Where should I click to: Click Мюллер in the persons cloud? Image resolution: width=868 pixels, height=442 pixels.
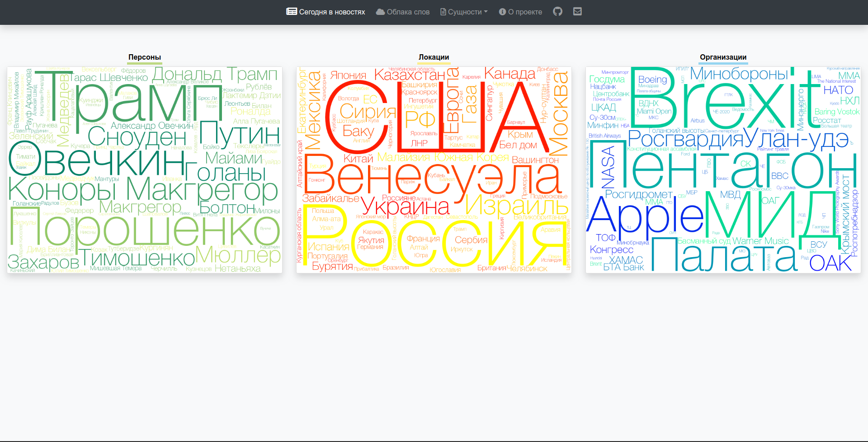[238, 255]
